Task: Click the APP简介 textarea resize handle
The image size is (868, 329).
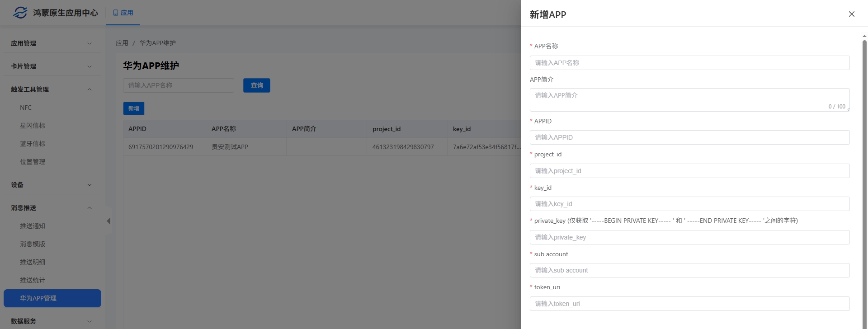Action: [x=848, y=109]
